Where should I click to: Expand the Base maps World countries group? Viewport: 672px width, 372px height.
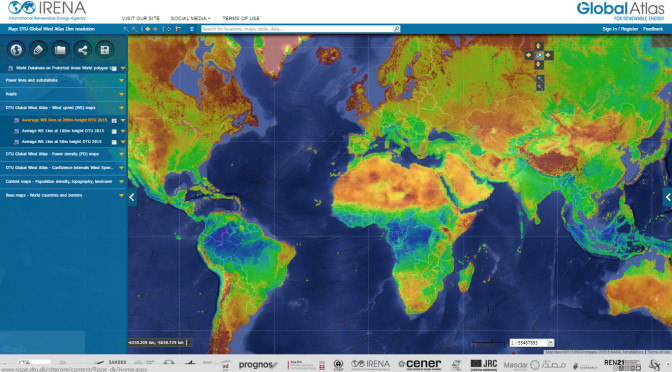pyautogui.click(x=121, y=195)
